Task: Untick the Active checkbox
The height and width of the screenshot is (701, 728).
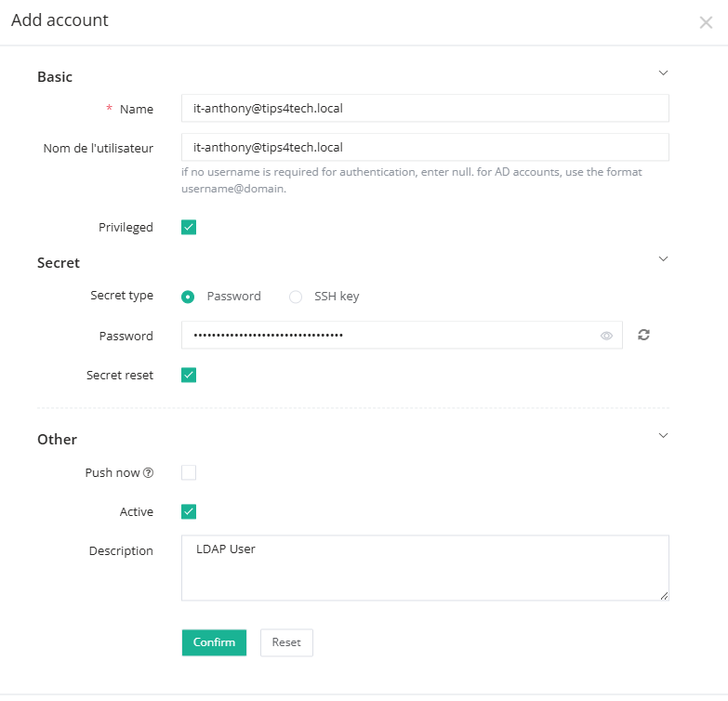Action: (189, 511)
